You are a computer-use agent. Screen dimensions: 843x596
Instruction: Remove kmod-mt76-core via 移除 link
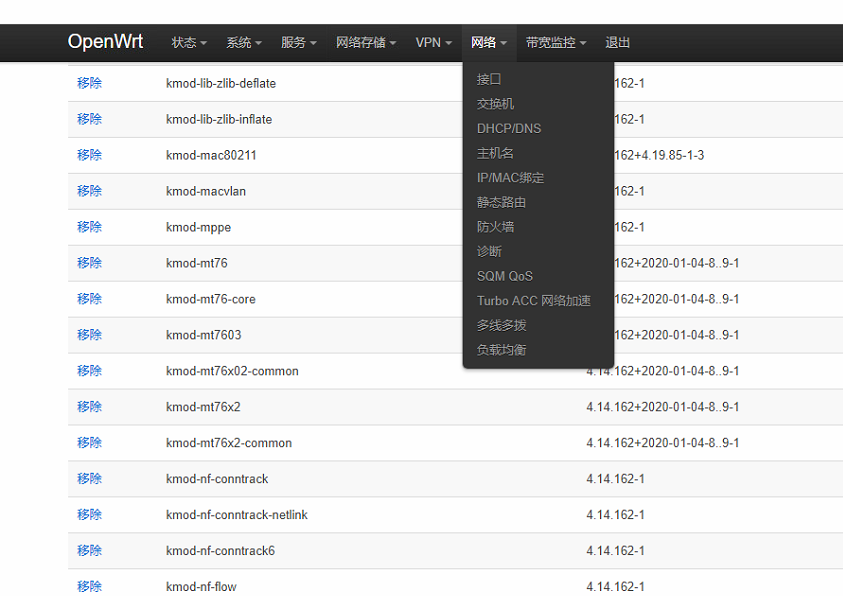tap(89, 299)
